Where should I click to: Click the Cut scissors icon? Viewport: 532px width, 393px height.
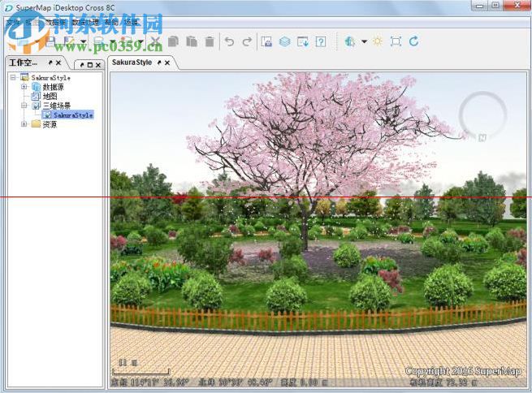(x=155, y=41)
